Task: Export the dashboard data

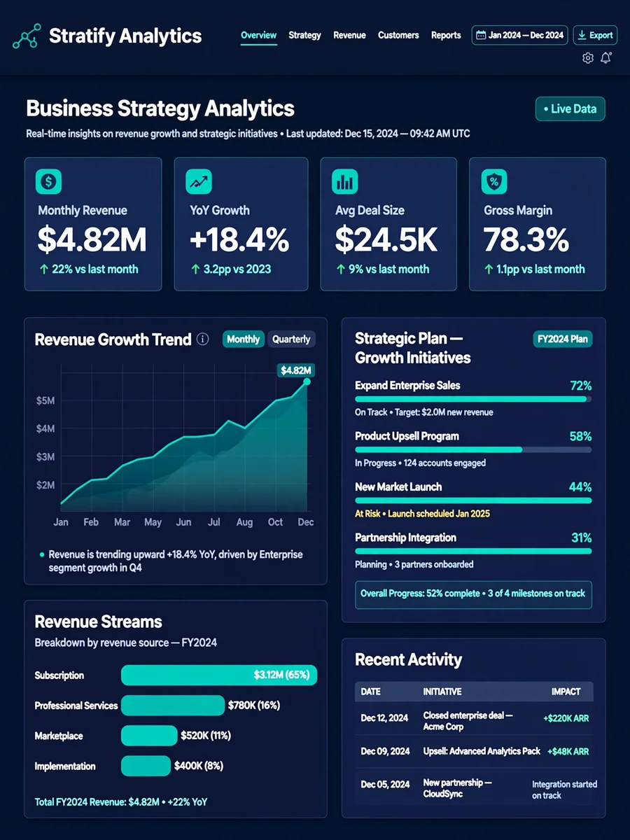Action: point(594,35)
